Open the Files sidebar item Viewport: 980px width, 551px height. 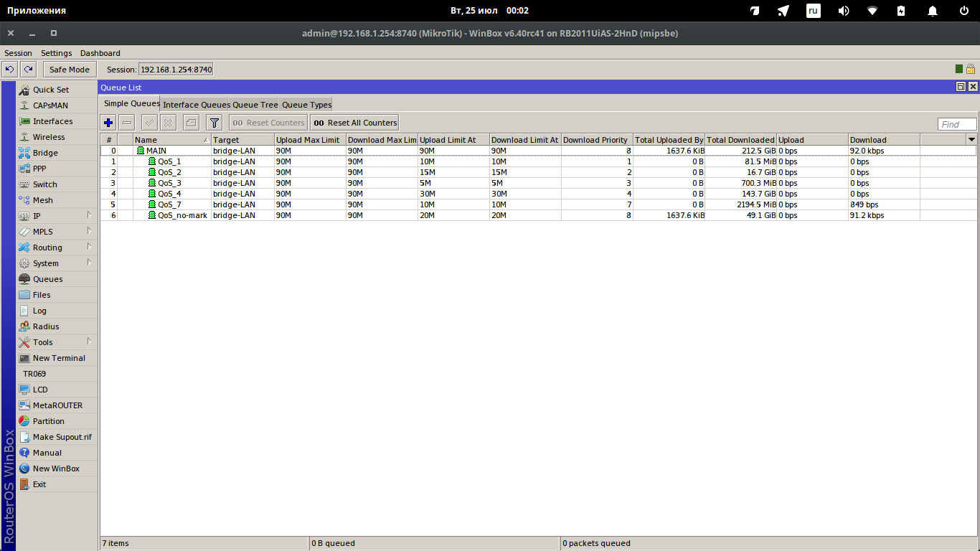(x=57, y=295)
